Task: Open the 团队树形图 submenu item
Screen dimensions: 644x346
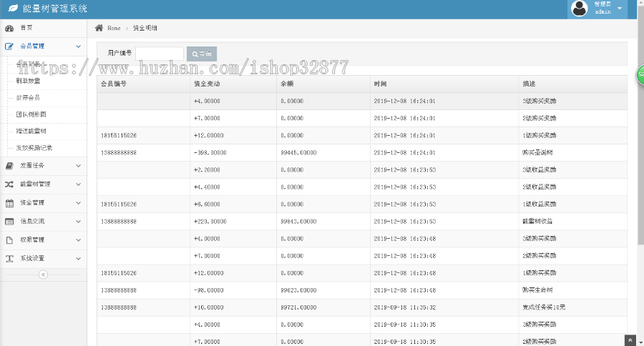Action: tap(31, 114)
